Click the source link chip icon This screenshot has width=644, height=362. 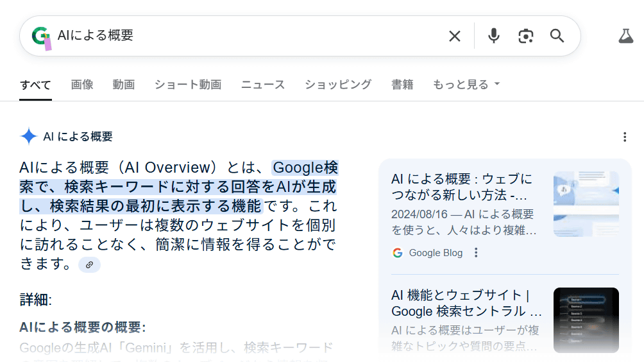89,265
